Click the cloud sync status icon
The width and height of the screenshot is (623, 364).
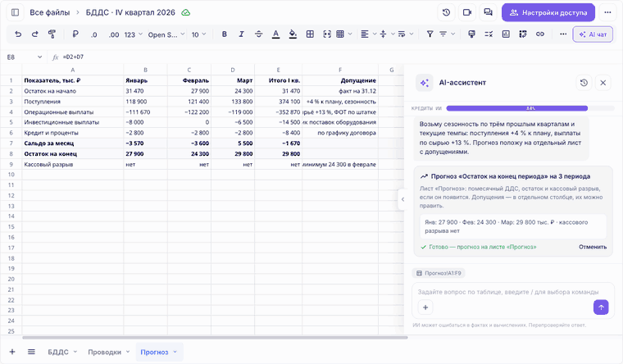click(185, 12)
